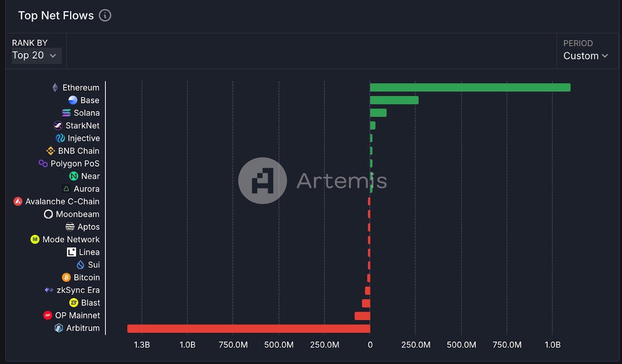Image resolution: width=622 pixels, height=364 pixels.
Task: Click the Aurora chain icon
Action: (x=66, y=189)
